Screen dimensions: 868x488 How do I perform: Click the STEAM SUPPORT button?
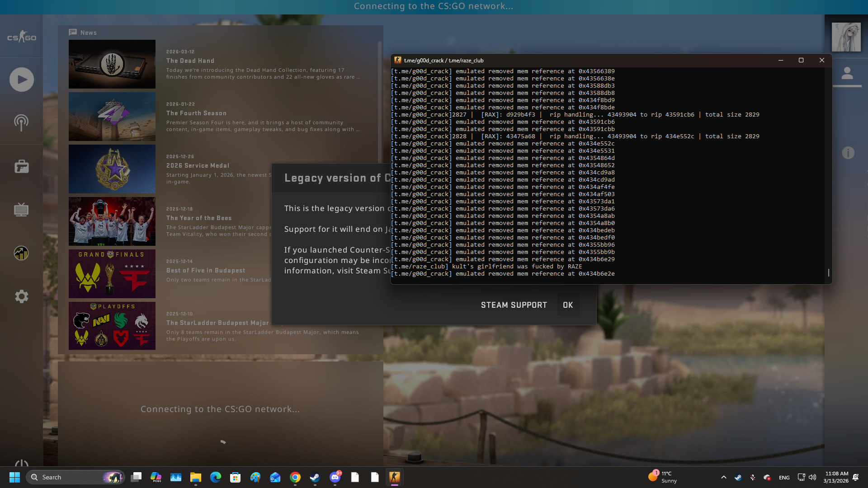(x=514, y=305)
